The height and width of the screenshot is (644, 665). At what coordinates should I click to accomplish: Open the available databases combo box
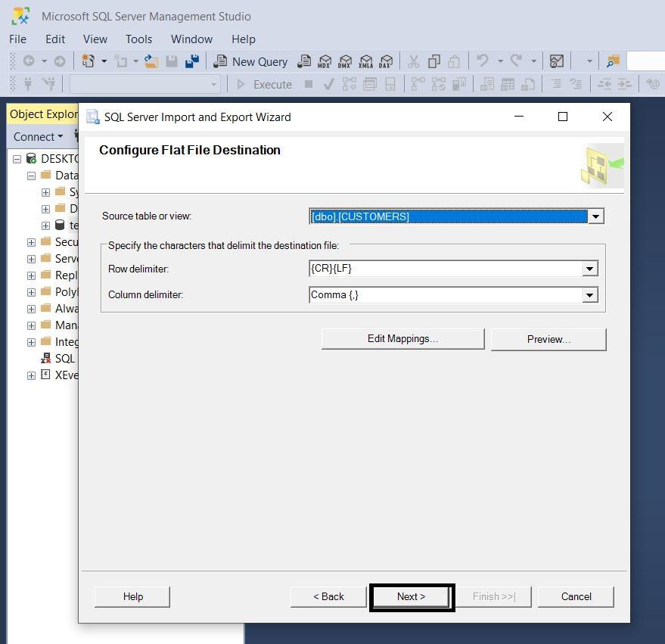[145, 85]
